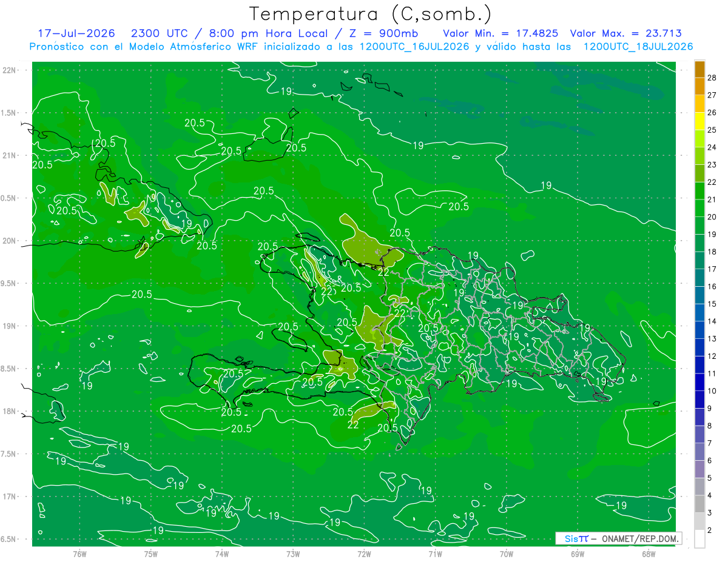Click colorbar label "4"
The image size is (728, 562).
710,495
